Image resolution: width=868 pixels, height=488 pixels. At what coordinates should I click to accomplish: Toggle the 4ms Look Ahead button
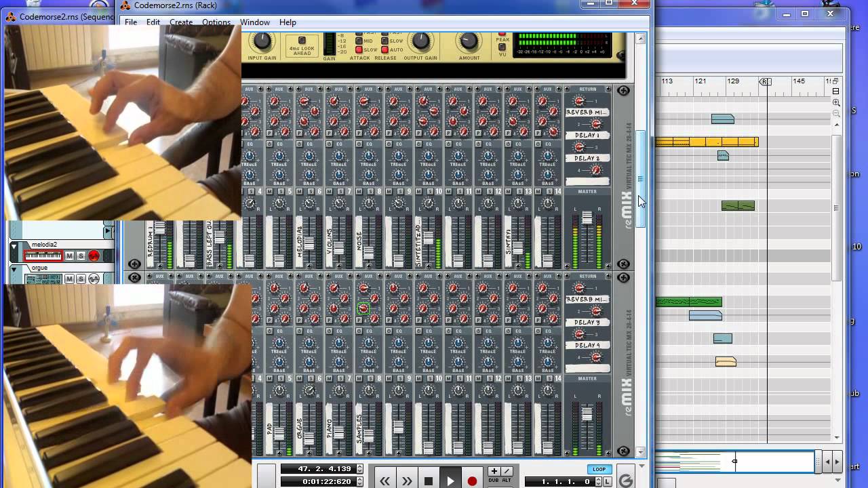click(x=302, y=41)
